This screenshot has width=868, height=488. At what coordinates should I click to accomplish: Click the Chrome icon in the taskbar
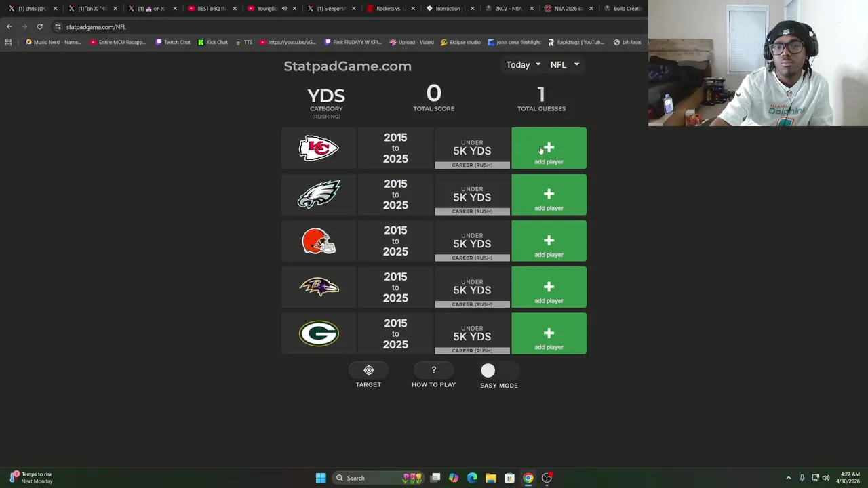[528, 478]
